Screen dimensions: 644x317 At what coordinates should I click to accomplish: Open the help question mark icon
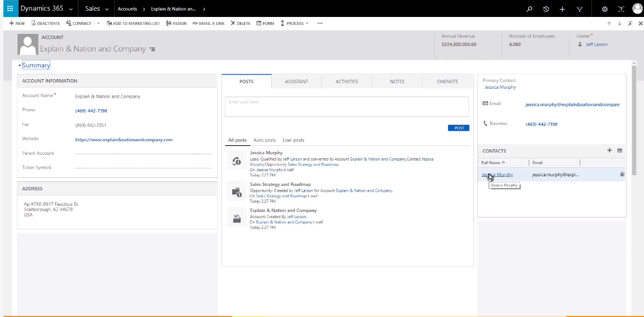621,9
